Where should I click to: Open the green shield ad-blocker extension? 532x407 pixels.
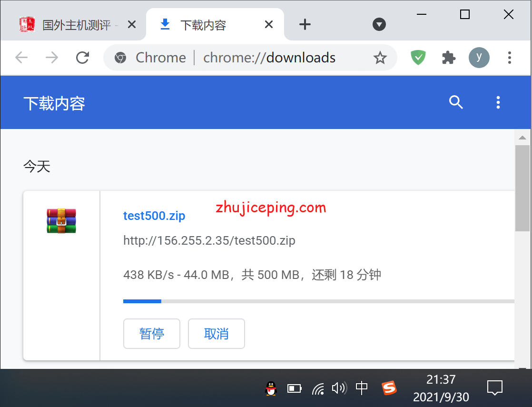pyautogui.click(x=418, y=58)
